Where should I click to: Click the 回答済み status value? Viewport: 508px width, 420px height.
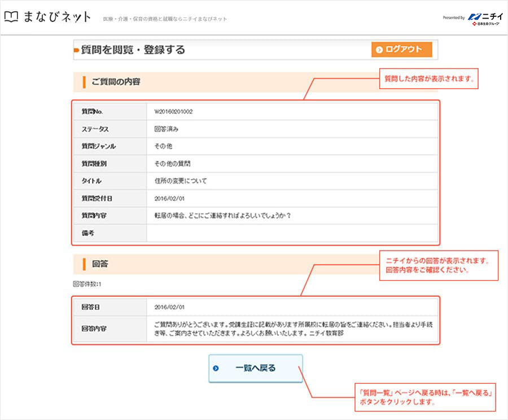pyautogui.click(x=166, y=129)
